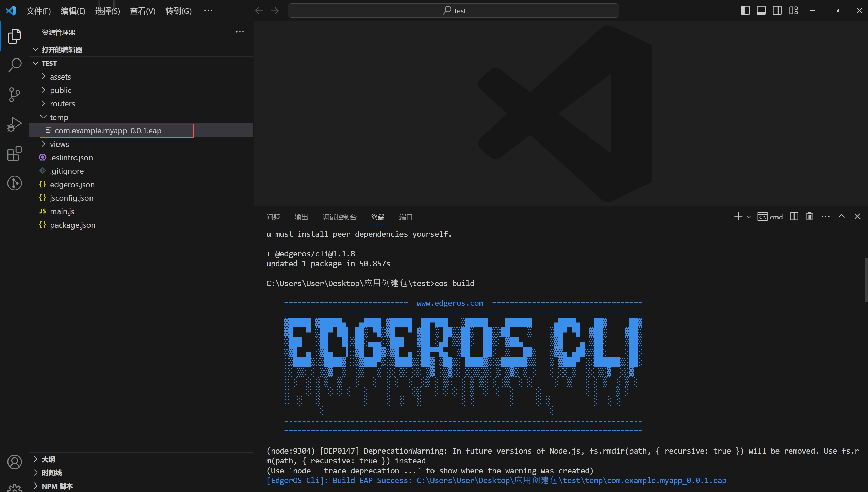Click the Account icon at bottom sidebar
Image resolution: width=868 pixels, height=492 pixels.
(x=14, y=462)
